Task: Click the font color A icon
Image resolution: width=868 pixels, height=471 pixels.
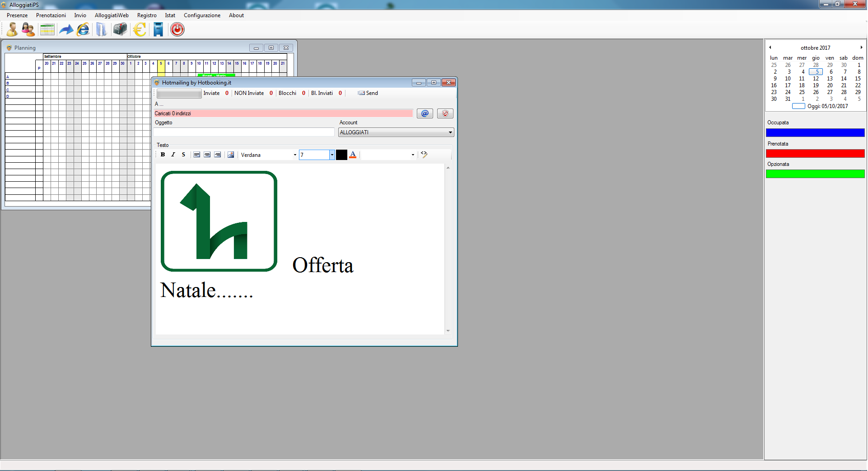Action: pos(353,155)
